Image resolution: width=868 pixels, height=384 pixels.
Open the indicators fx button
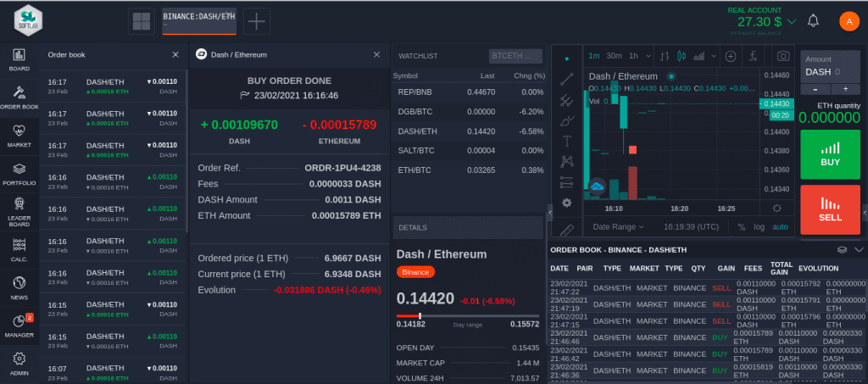pyautogui.click(x=753, y=56)
